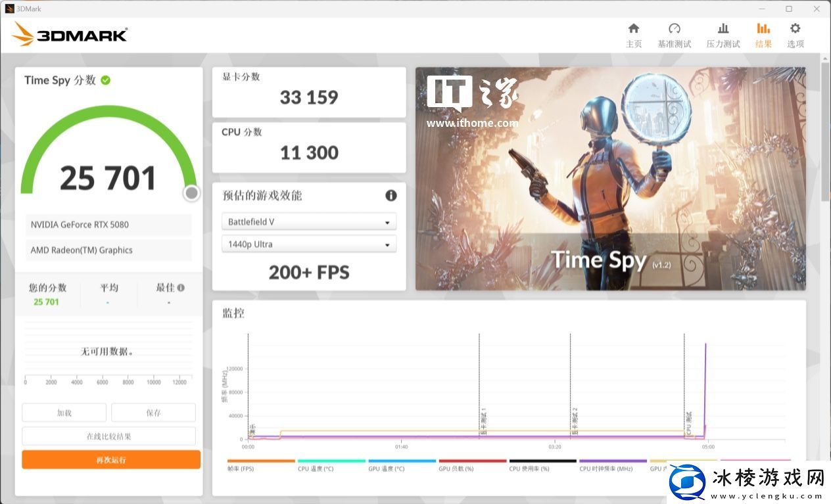Viewport: 831px width, 504px height.
Task: Open the 压力测试 stress test icon
Action: click(x=723, y=29)
